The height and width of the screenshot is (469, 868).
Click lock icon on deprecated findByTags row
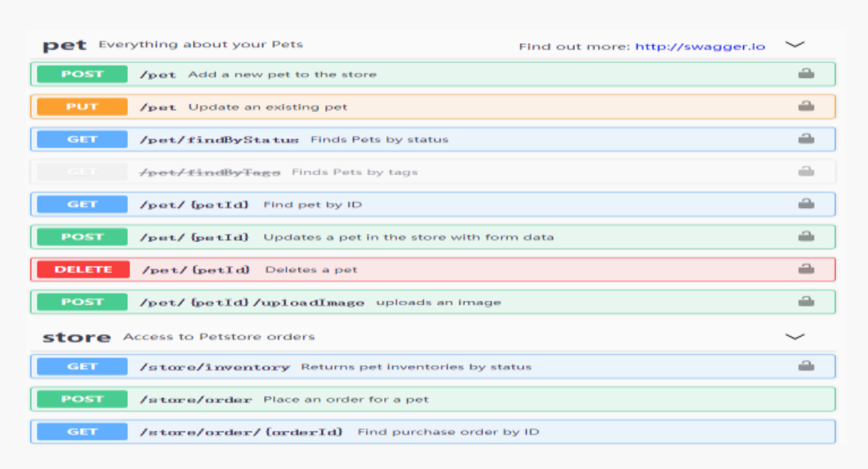[806, 172]
